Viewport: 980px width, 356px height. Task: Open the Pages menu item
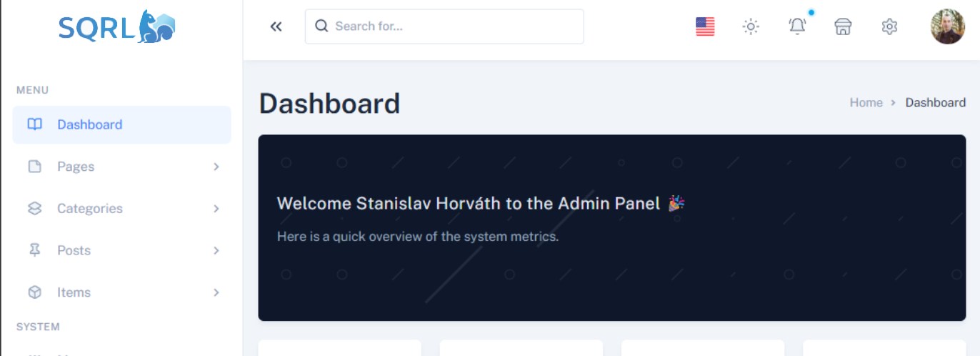pos(76,167)
